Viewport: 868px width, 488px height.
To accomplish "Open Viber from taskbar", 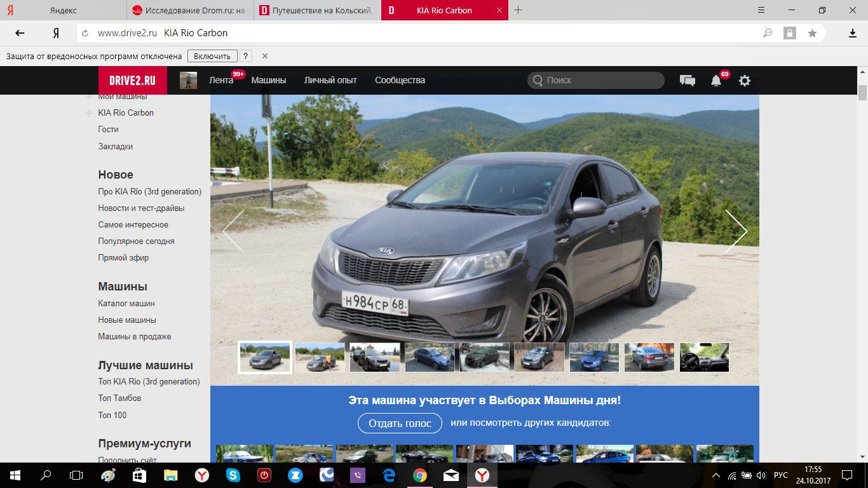I will (x=358, y=475).
